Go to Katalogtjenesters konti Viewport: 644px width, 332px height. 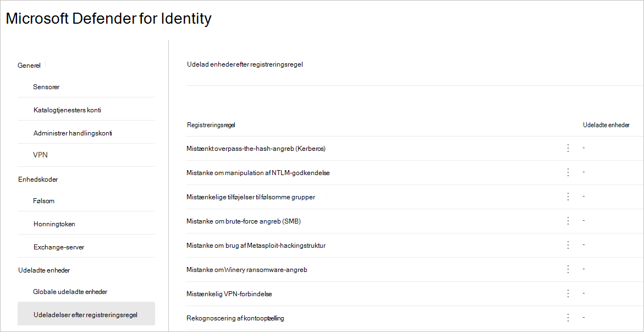pyautogui.click(x=67, y=110)
